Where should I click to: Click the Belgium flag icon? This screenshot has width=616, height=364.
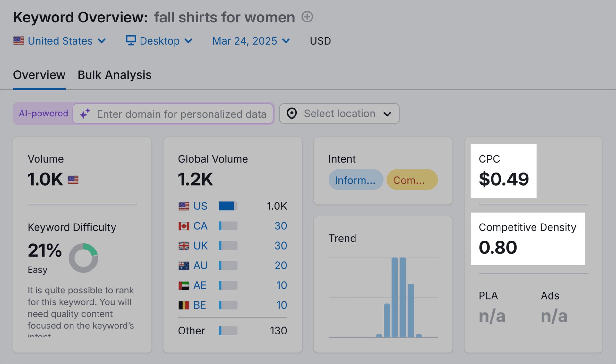pyautogui.click(x=184, y=305)
